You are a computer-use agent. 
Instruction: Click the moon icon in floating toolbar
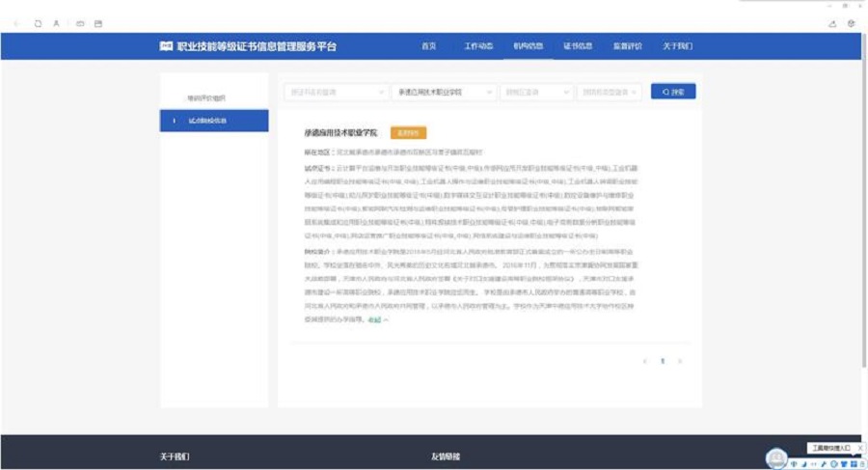point(803,463)
